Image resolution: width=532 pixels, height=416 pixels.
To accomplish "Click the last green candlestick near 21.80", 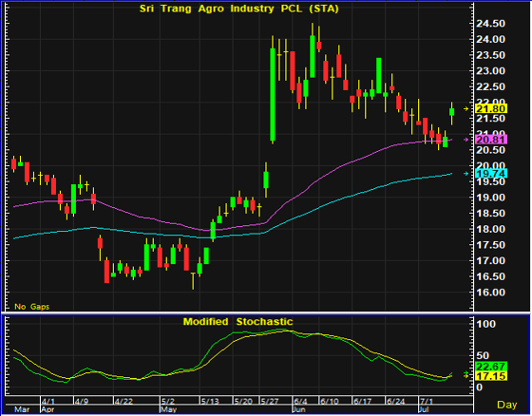I will point(451,112).
